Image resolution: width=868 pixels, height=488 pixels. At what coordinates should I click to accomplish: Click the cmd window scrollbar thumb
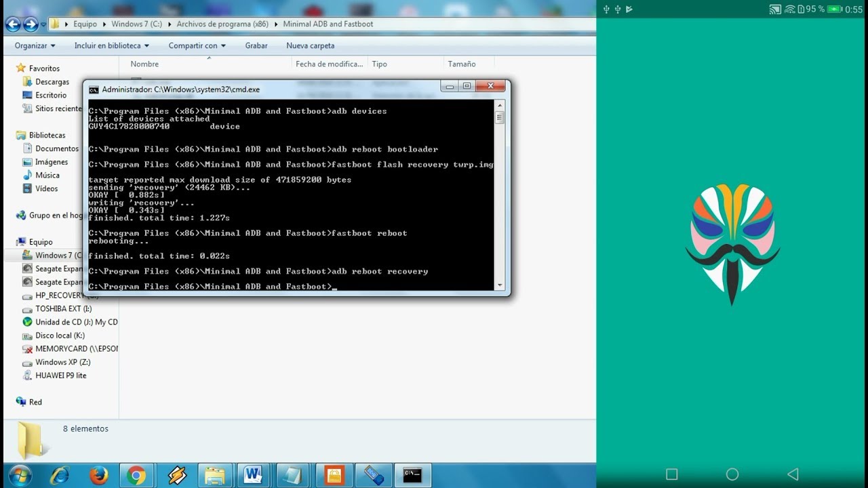(x=500, y=117)
